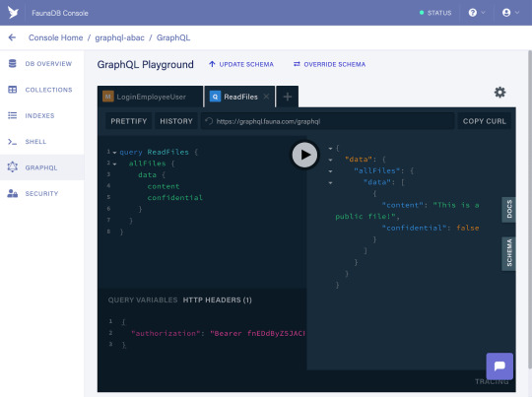Check the STATUS indicator
Screen dimensions: 532x397
coord(435,13)
